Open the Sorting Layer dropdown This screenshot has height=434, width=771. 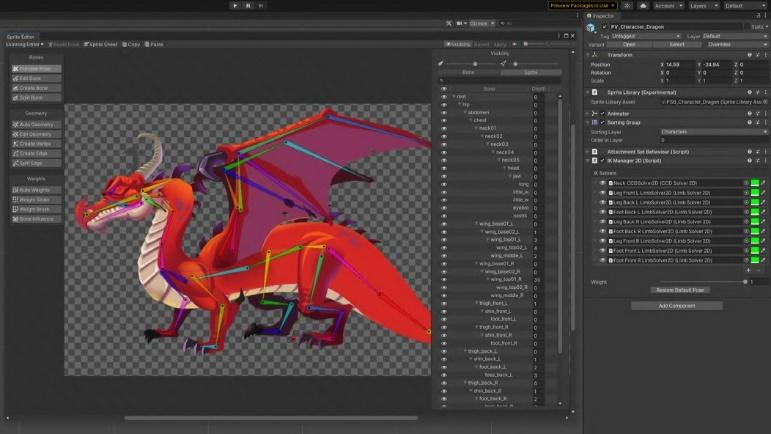(713, 132)
